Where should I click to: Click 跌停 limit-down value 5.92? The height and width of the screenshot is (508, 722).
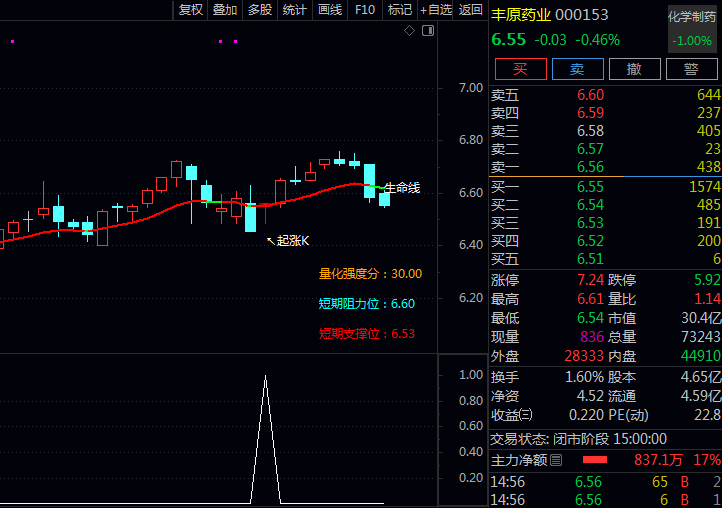(x=707, y=280)
